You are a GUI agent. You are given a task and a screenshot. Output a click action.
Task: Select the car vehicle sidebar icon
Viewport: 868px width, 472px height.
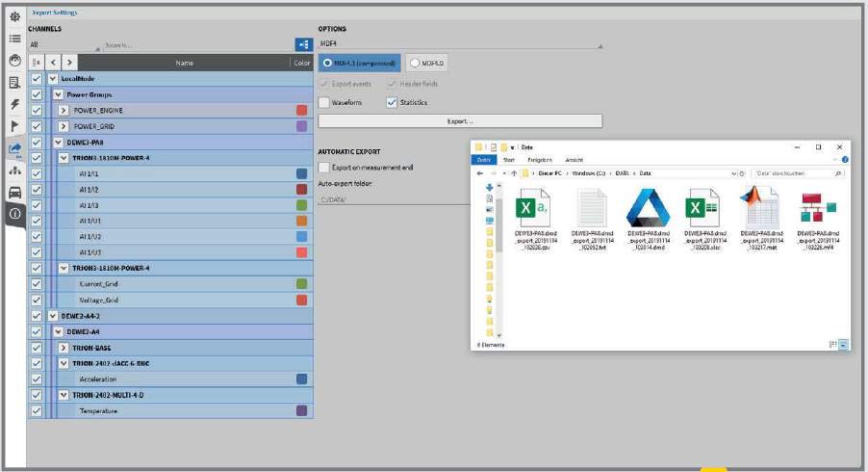(x=14, y=191)
